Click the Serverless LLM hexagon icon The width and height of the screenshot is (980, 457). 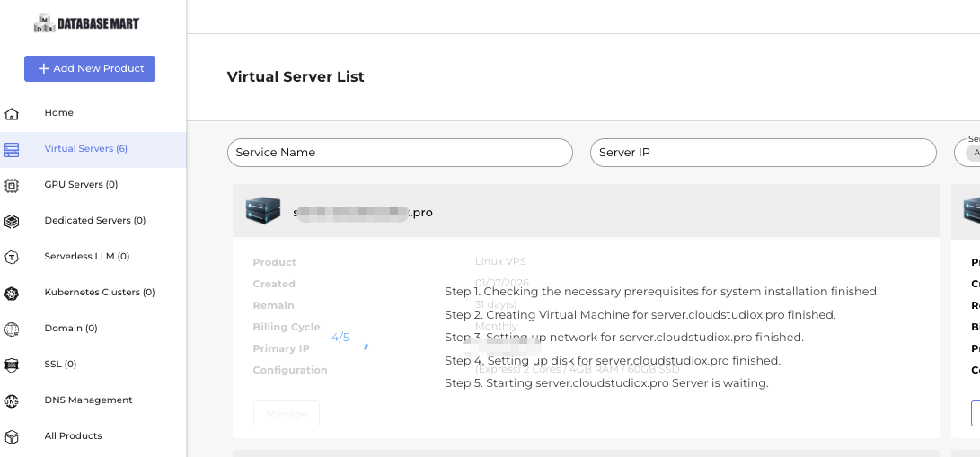click(x=12, y=257)
